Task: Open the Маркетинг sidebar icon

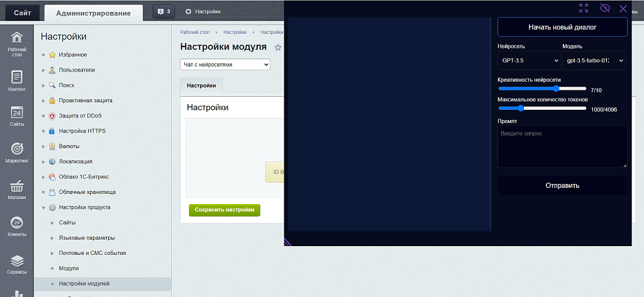Action: click(x=17, y=153)
